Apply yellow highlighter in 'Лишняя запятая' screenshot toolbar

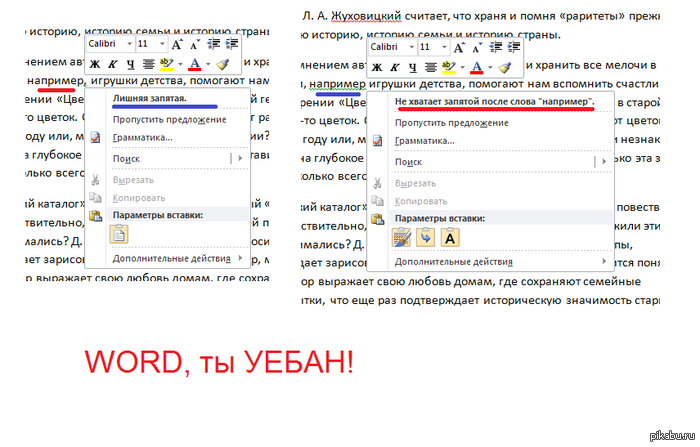[x=167, y=64]
